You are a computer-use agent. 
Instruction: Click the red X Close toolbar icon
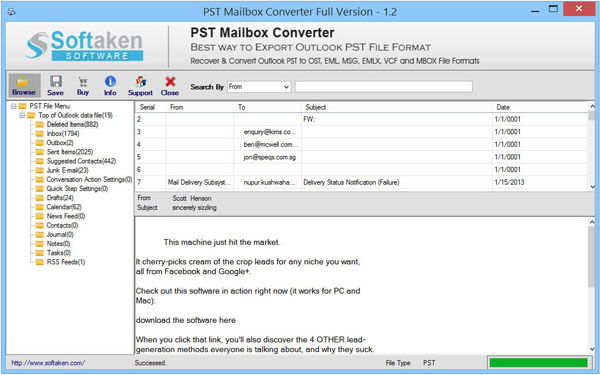click(170, 82)
